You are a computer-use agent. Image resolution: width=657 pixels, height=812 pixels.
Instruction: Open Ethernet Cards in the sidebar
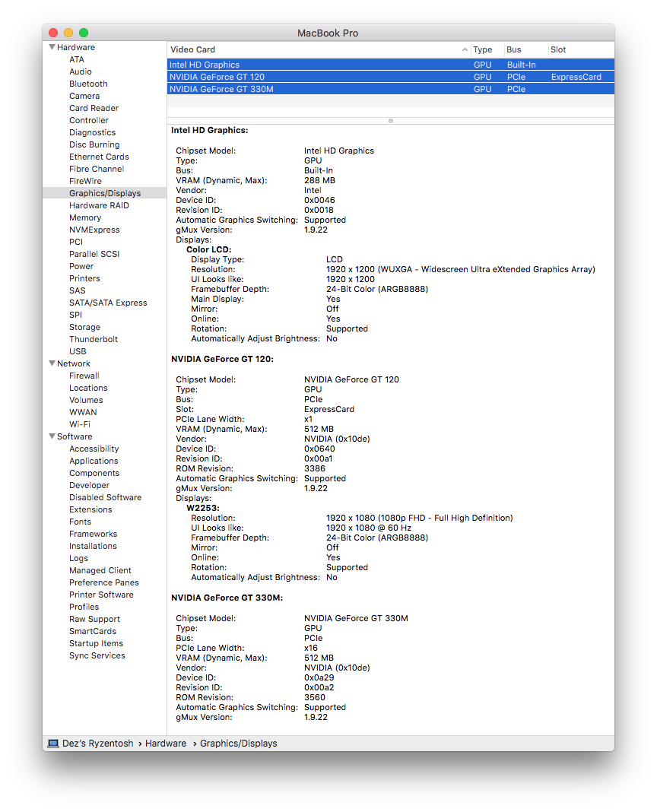point(99,157)
